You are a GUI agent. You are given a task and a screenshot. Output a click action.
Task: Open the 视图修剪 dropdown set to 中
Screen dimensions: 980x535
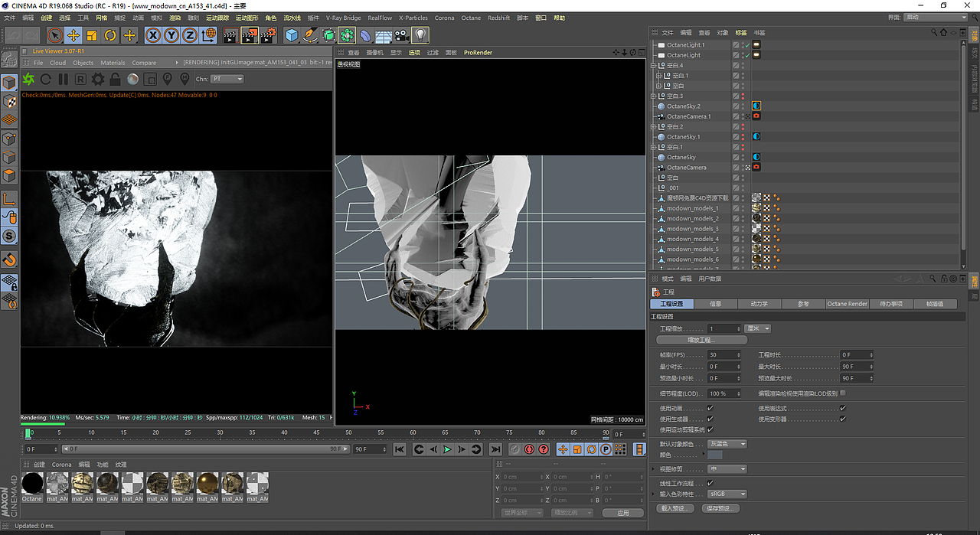(x=727, y=469)
